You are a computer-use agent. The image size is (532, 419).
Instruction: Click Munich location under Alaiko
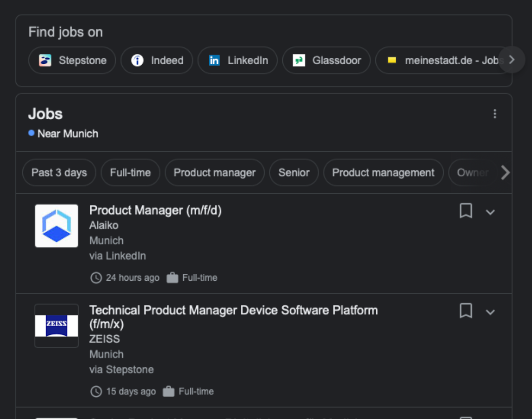(x=106, y=240)
